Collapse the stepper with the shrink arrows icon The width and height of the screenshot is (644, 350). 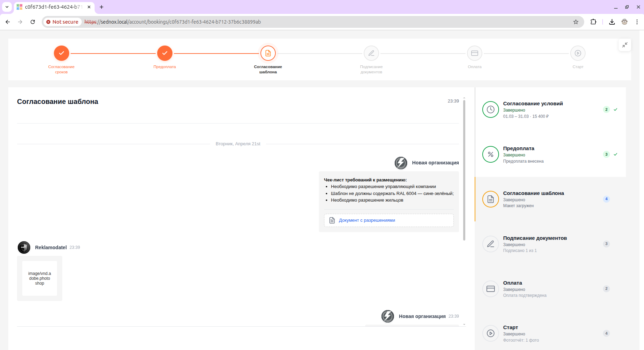click(x=625, y=45)
